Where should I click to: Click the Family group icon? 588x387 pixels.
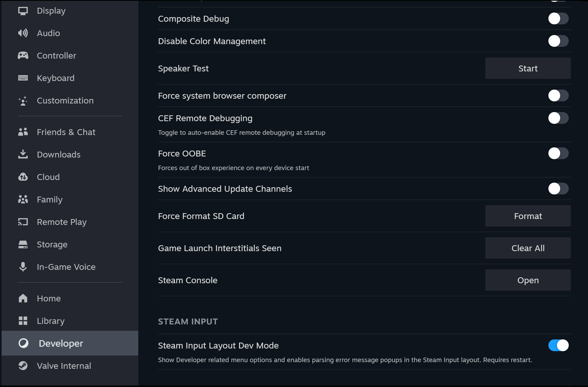click(x=23, y=199)
